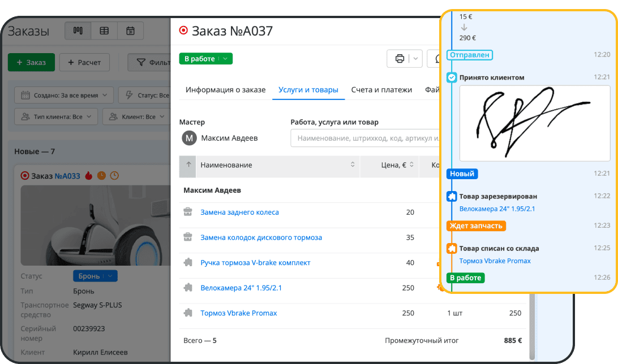Screen dimensions: 618x364
Task: Select the kanban board view icon
Action: point(78,31)
